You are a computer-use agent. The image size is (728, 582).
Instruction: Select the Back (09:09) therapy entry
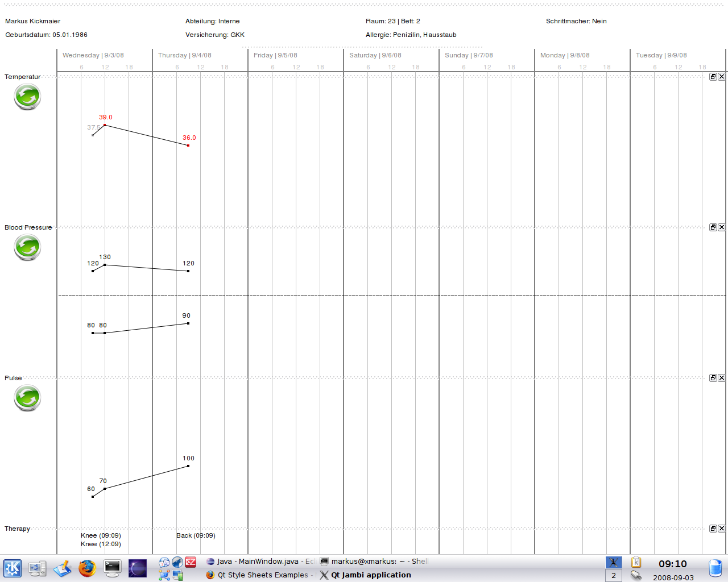point(196,535)
